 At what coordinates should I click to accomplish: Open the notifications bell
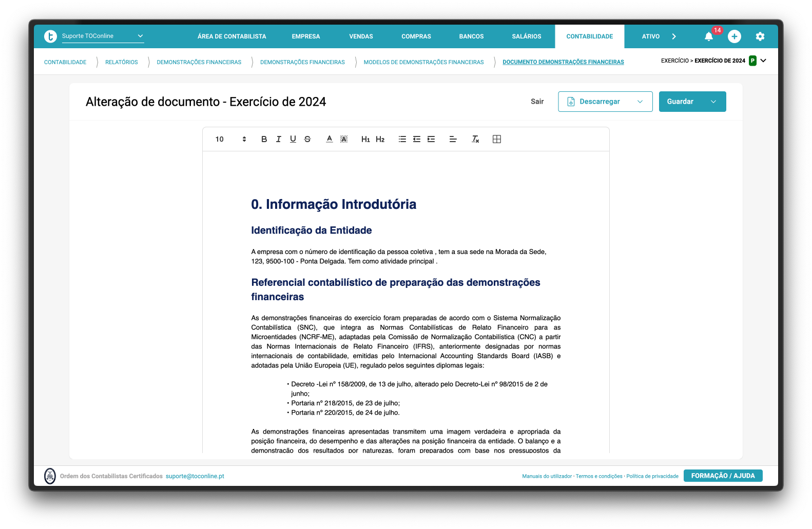point(709,36)
